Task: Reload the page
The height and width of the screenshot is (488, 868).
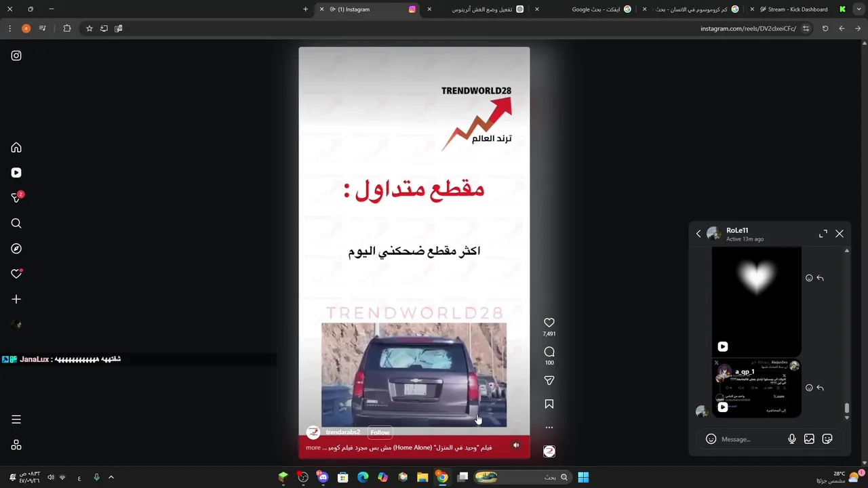Action: point(825,28)
